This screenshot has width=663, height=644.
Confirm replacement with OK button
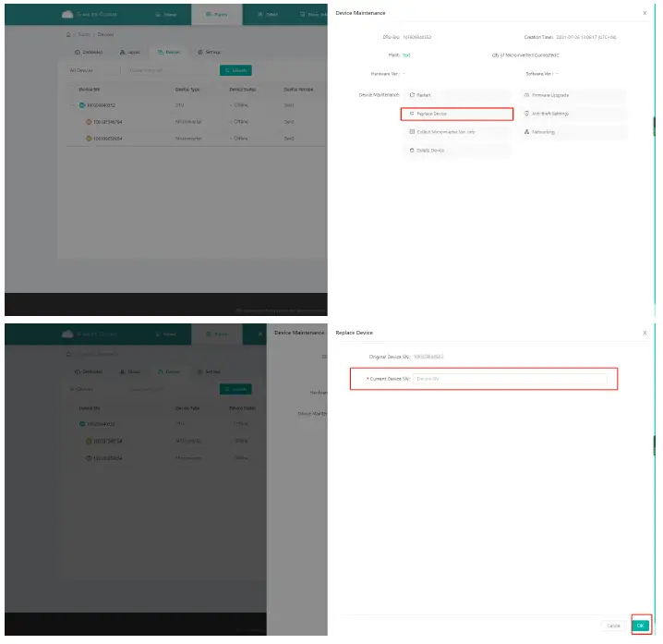[640, 626]
